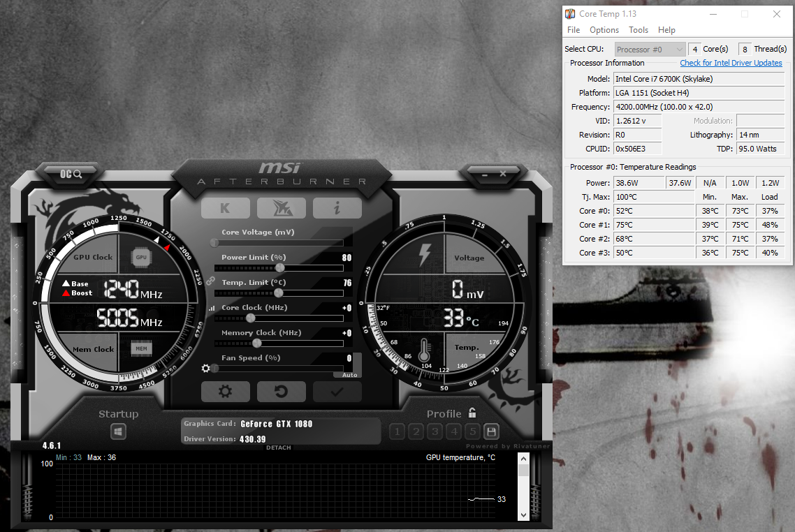795x532 pixels.
Task: Click the GPU chip icon
Action: coord(141,258)
